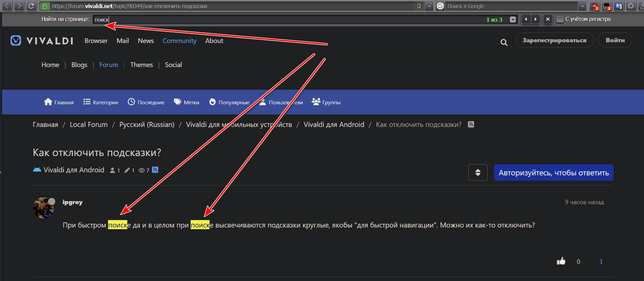Select Forum in community subnav
This screenshot has height=281, width=644.
109,65
